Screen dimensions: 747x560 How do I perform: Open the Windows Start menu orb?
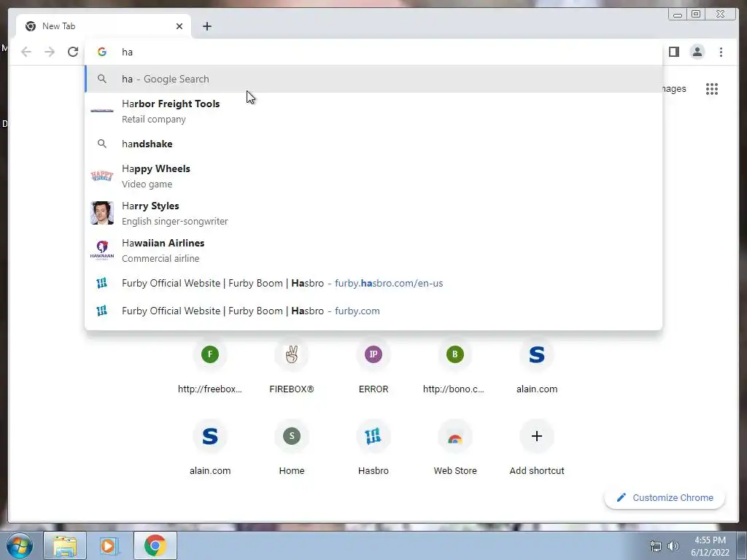(20, 545)
